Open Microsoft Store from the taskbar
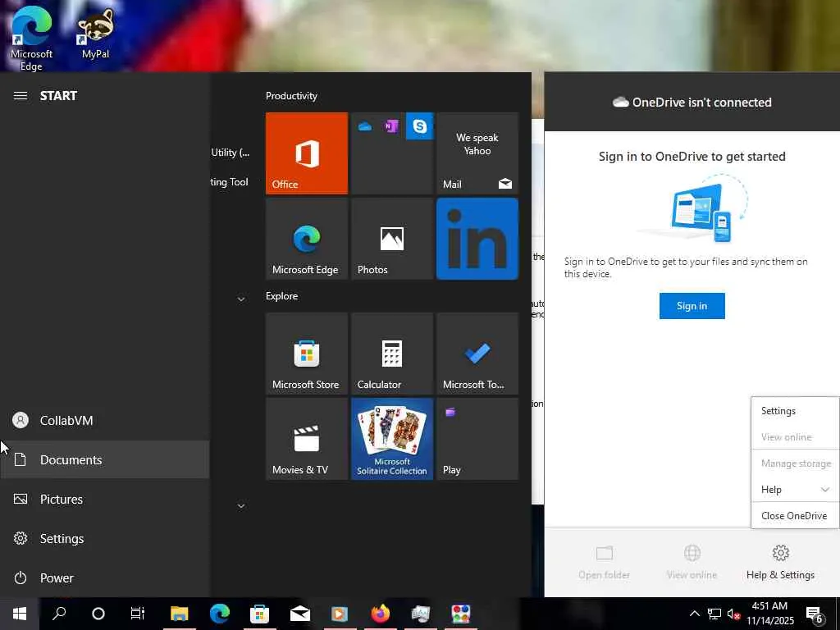Image resolution: width=840 pixels, height=630 pixels. point(260,614)
